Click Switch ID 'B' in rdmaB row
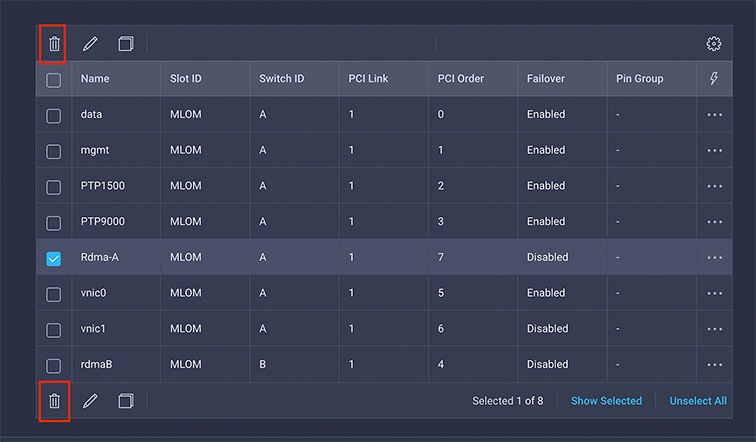 262,364
